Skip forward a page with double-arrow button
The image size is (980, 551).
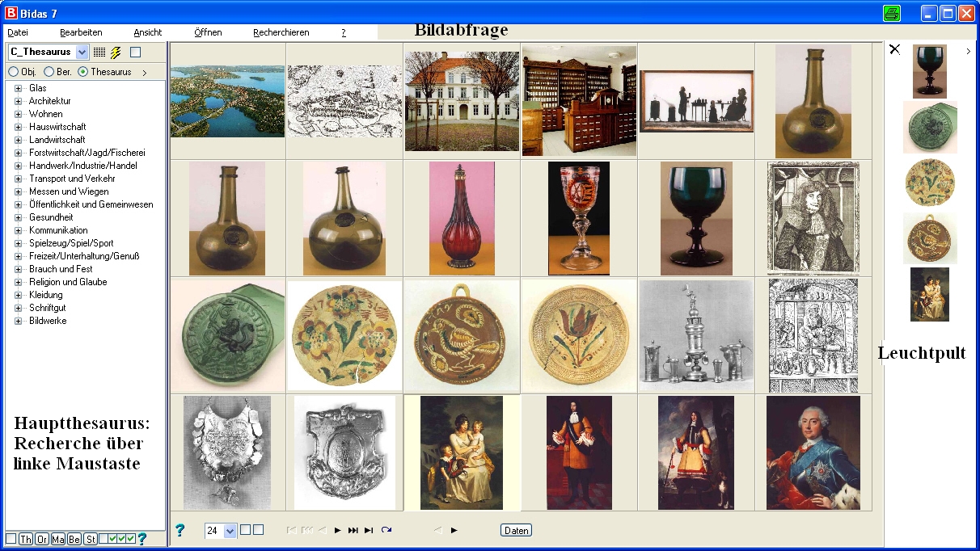tap(353, 530)
